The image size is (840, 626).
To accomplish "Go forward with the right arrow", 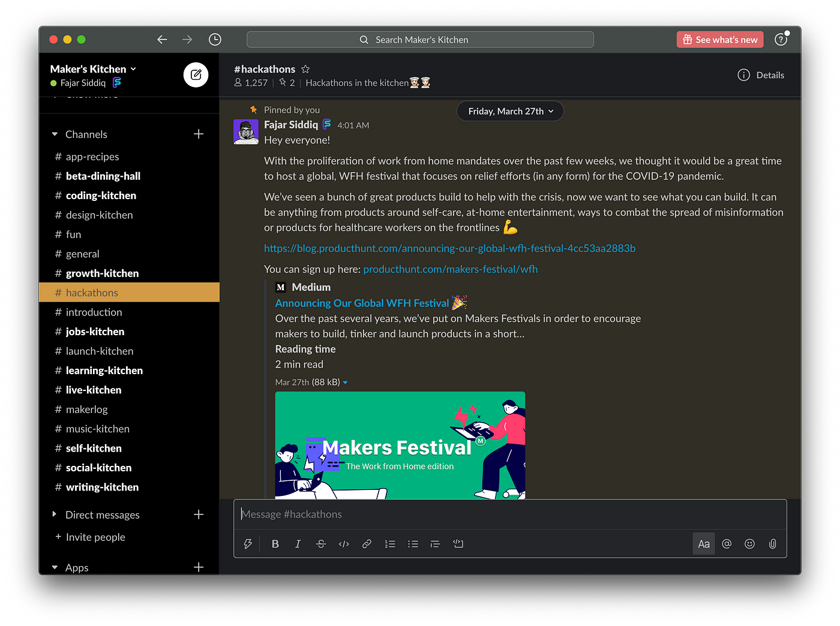I will pyautogui.click(x=187, y=40).
